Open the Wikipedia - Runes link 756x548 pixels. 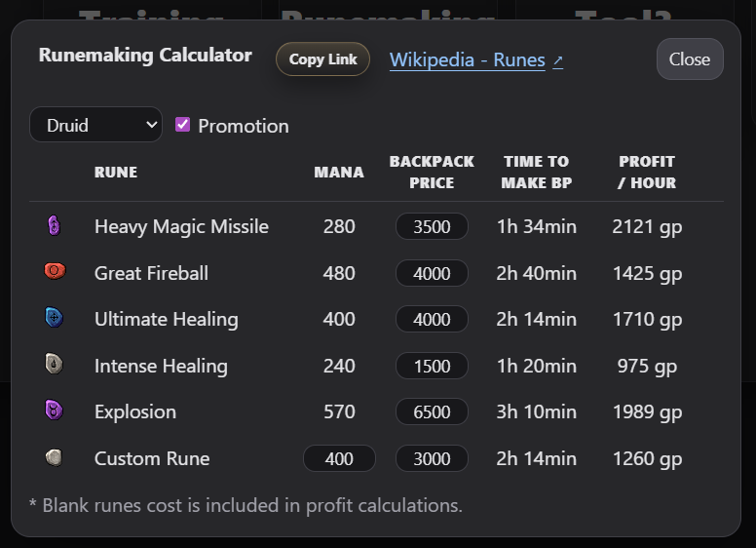pos(467,60)
